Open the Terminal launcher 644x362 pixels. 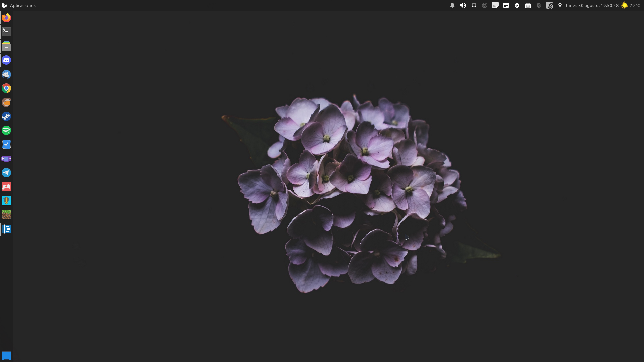click(x=6, y=32)
